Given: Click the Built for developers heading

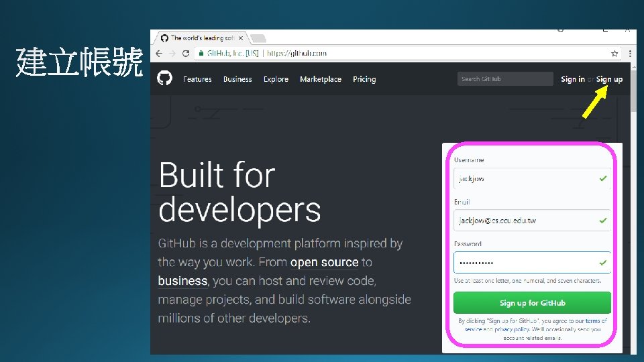Looking at the screenshot, I should coord(239,192).
